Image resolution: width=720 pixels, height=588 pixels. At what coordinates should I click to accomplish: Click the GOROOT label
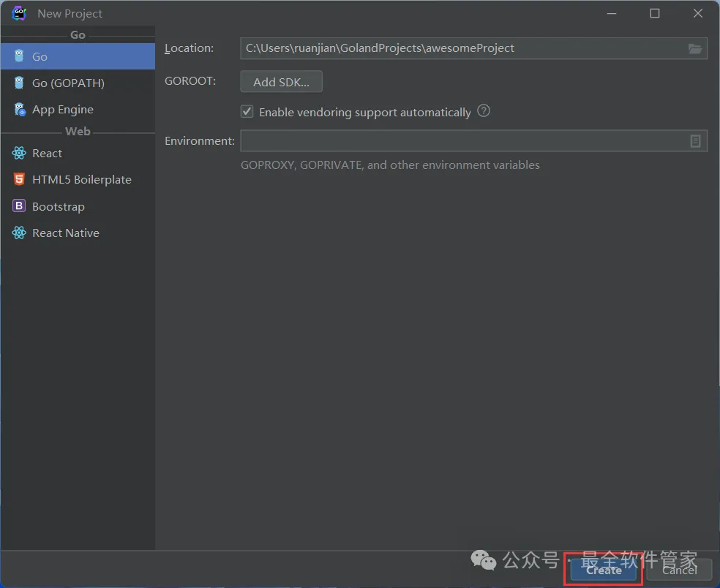pyautogui.click(x=190, y=80)
